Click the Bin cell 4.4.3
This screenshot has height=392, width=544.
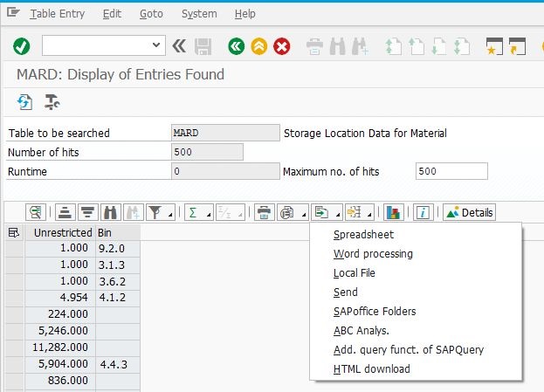point(118,364)
